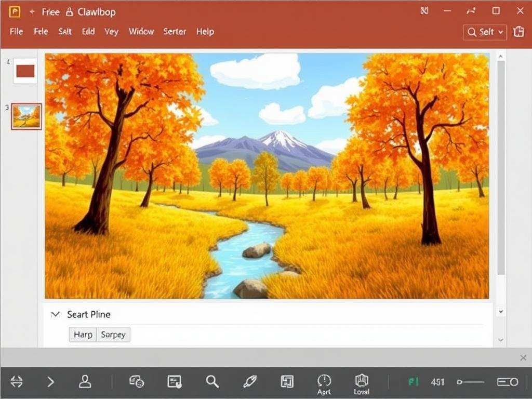Image resolution: width=532 pixels, height=399 pixels.
Task: Click the ribbon display icon in title bar
Action: [424, 11]
